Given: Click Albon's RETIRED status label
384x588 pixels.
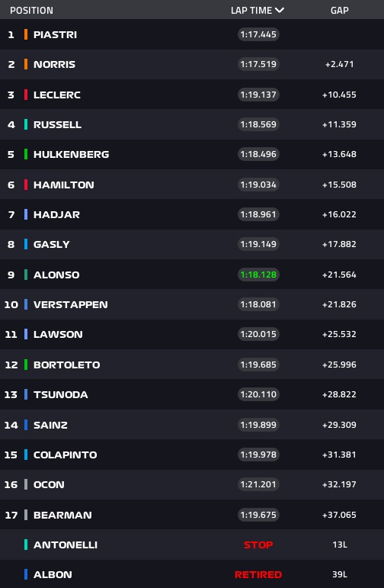Looking at the screenshot, I should pyautogui.click(x=258, y=574).
